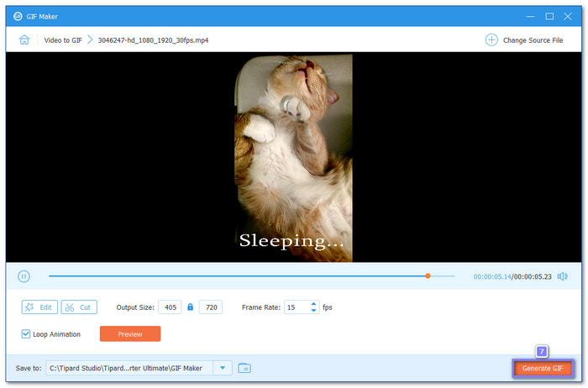The image size is (588, 388).
Task: Pause playback with the pause button
Action: (24, 276)
